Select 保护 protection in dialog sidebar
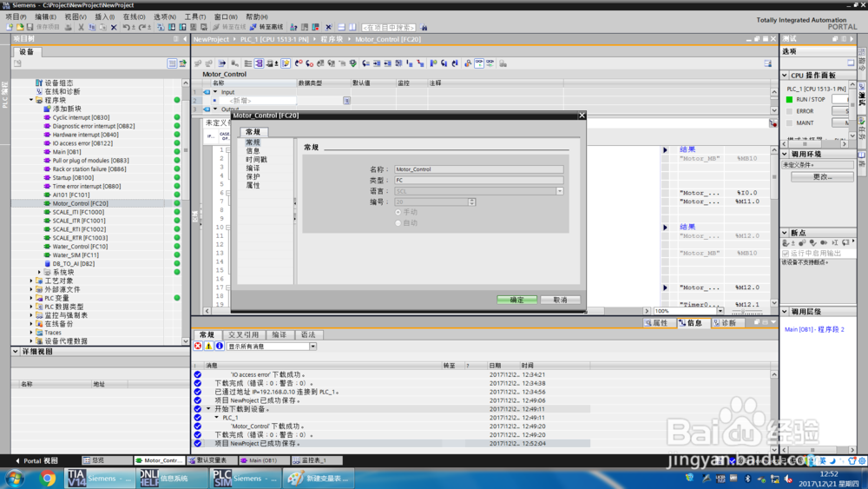This screenshot has height=489, width=868. tap(253, 176)
